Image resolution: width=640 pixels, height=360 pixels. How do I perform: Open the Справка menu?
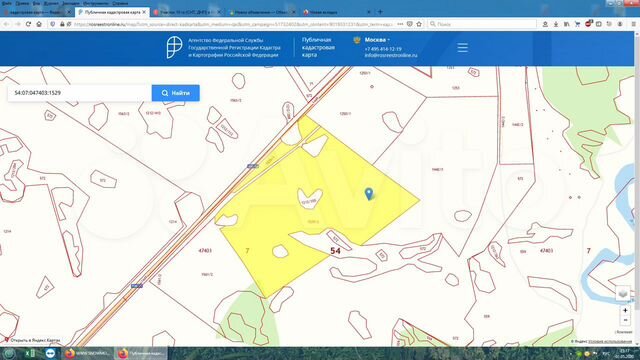pyautogui.click(x=120, y=3)
